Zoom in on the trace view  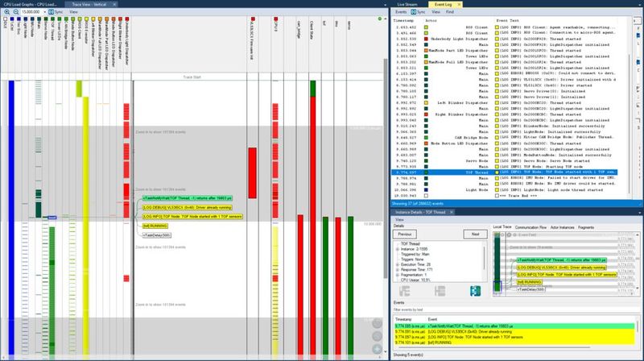6,12
